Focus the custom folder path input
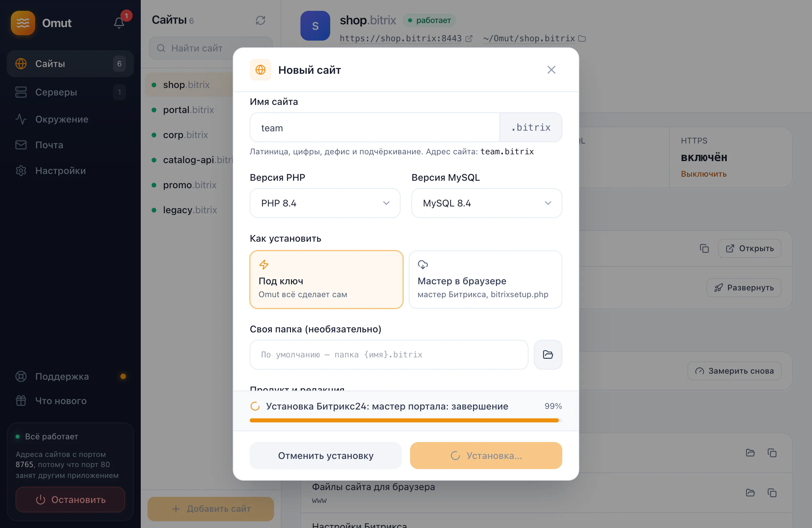812x528 pixels. [389, 354]
